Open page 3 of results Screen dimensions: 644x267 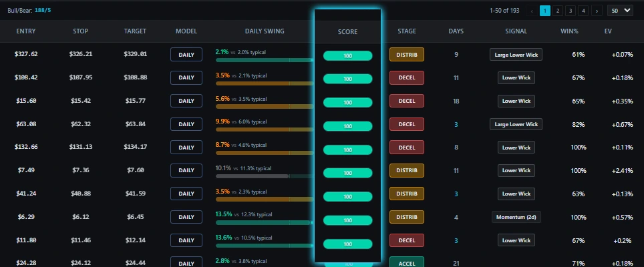571,11
